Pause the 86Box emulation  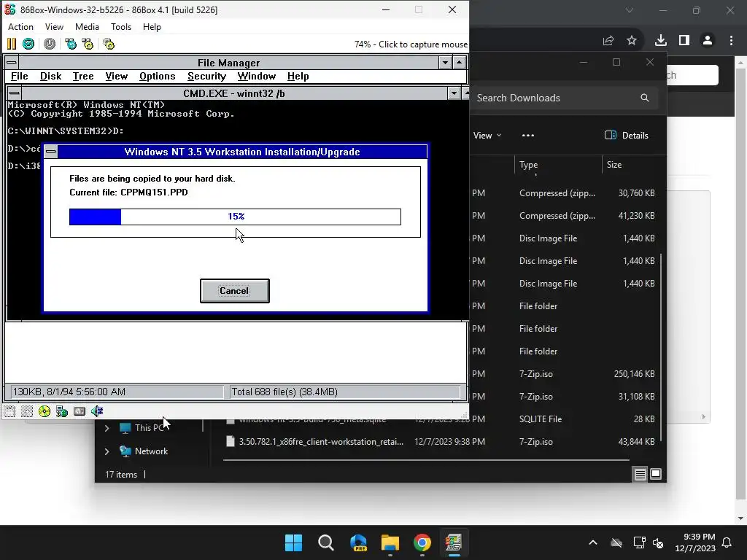(x=12, y=44)
